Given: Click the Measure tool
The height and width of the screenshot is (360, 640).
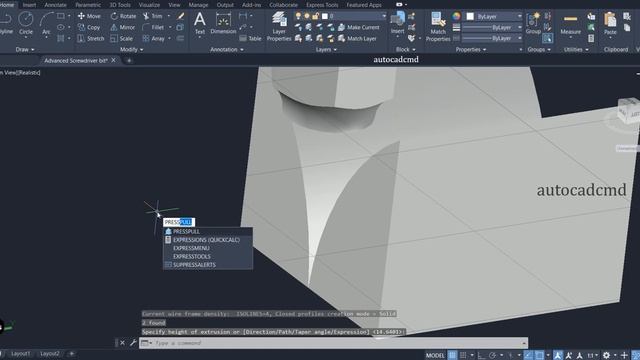Looking at the screenshot, I should pos(570,24).
